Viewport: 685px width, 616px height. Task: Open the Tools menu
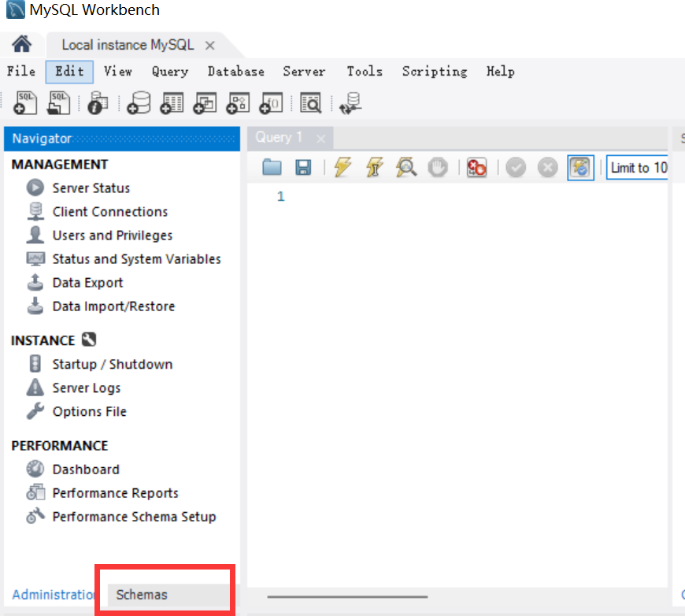[365, 71]
